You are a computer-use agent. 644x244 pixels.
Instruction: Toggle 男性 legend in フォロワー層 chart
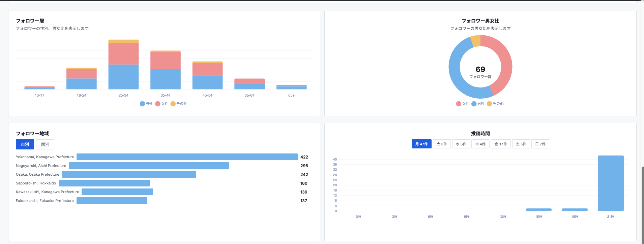click(146, 104)
